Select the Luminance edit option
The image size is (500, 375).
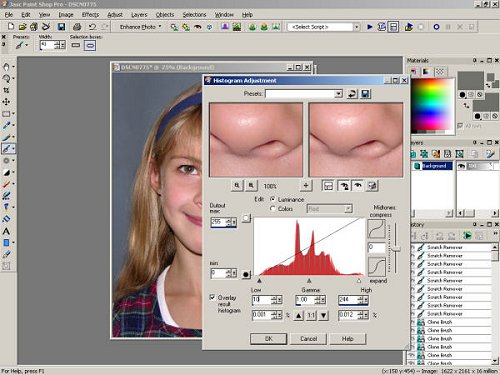pos(273,199)
